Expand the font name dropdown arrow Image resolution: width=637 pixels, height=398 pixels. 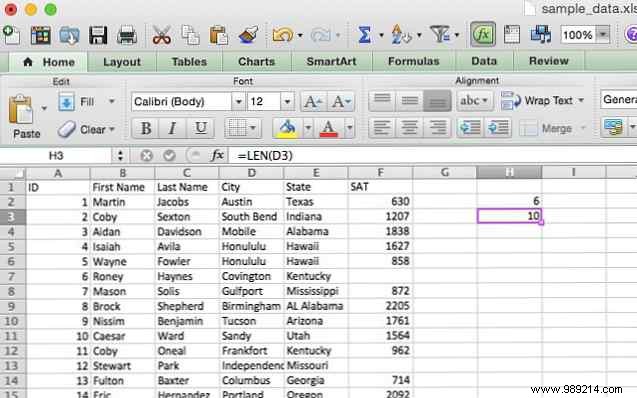[238, 102]
